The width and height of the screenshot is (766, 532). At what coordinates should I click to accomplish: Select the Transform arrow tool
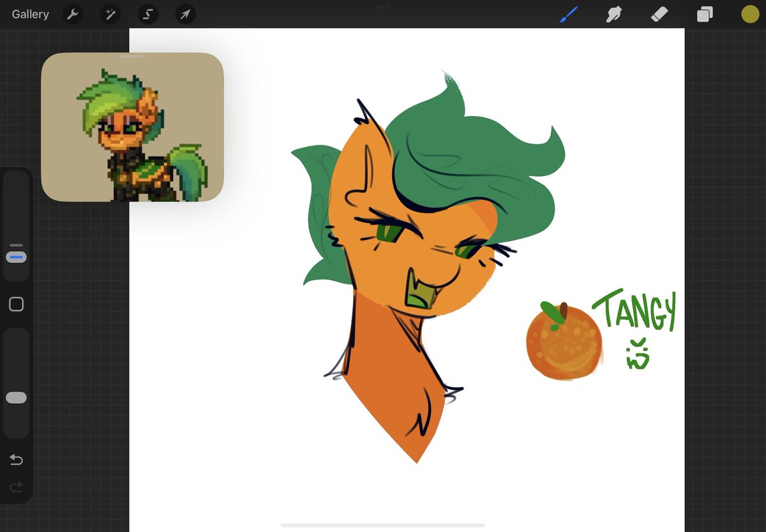[x=185, y=14]
